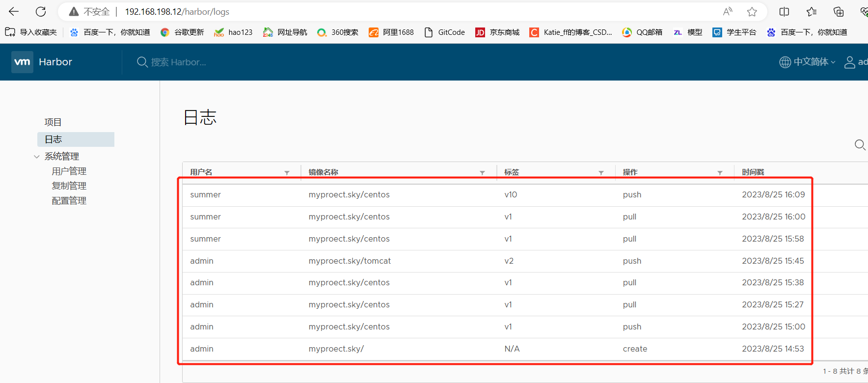Click the browser address bar URL

(x=177, y=11)
